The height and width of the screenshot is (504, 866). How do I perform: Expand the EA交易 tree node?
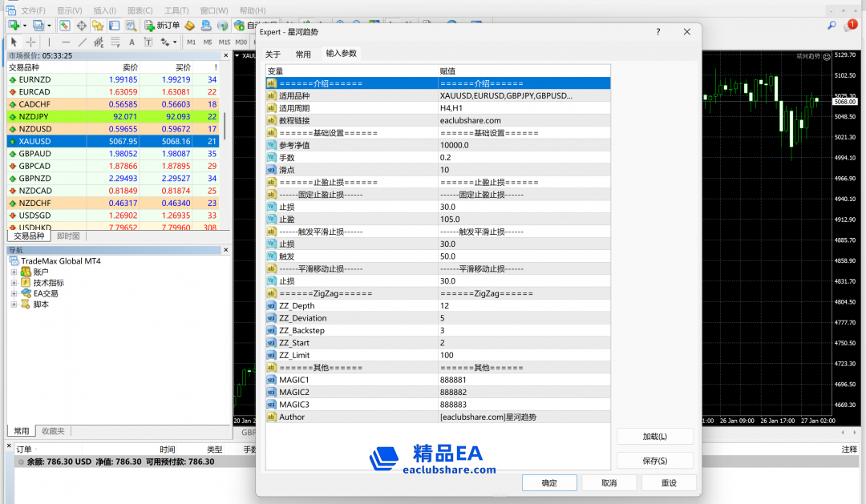14,294
